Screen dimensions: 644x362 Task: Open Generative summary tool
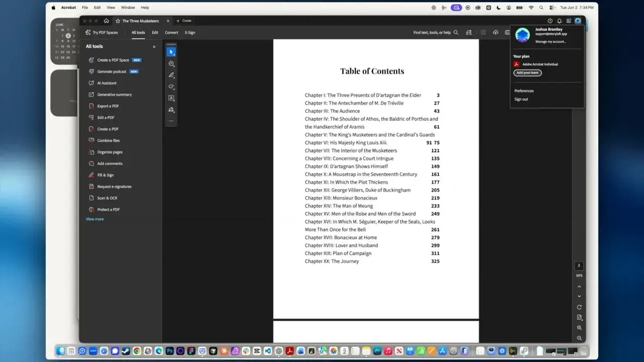coord(110,95)
